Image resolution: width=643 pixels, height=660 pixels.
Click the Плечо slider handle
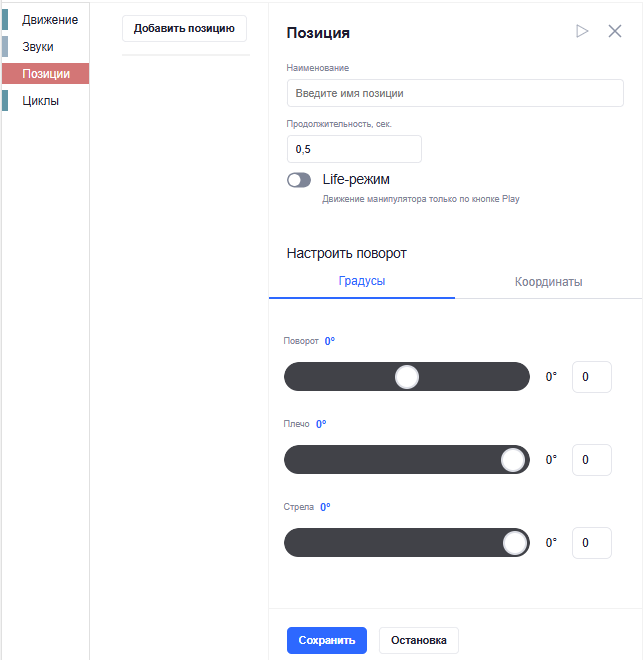point(513,460)
